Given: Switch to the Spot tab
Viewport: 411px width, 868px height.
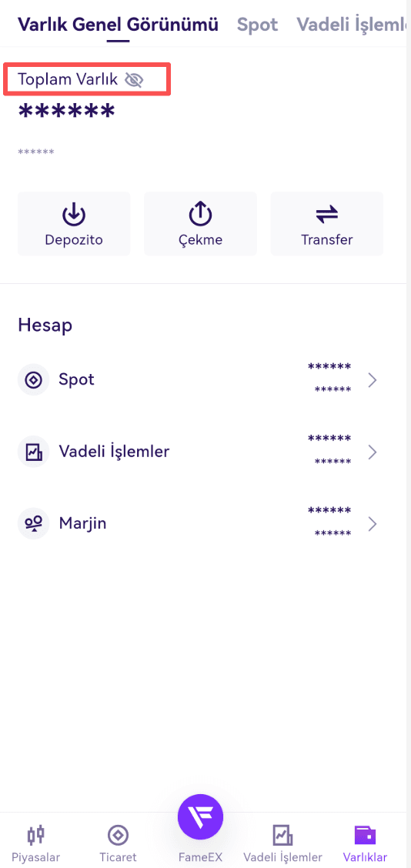Looking at the screenshot, I should [258, 25].
